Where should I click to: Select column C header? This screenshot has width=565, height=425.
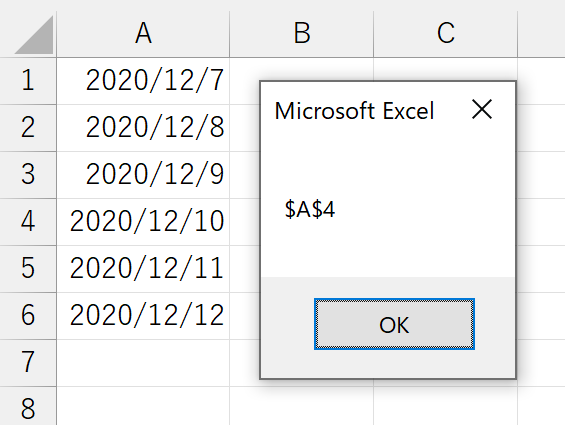click(x=446, y=34)
